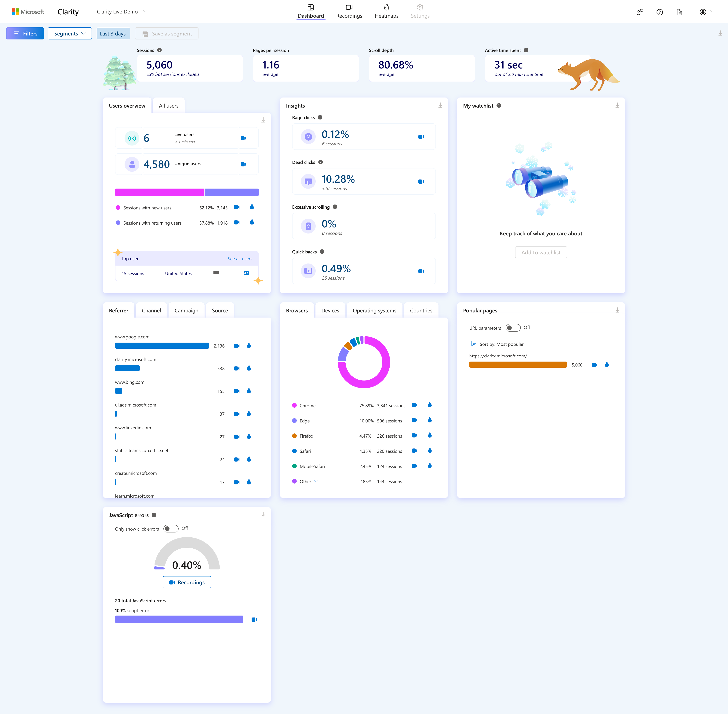Screen dimensions: 728x714
Task: Click the Last 3 days date filter
Action: tap(113, 33)
